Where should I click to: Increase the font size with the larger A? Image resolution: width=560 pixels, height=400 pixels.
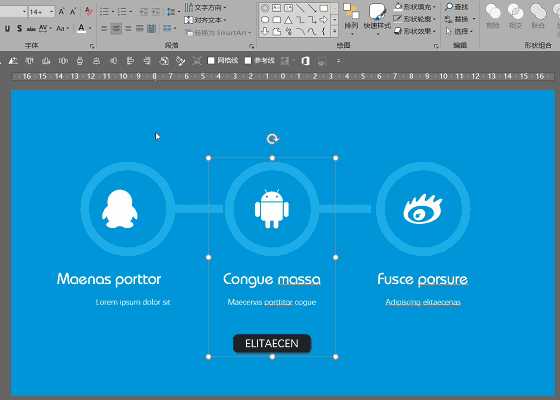pyautogui.click(x=61, y=12)
